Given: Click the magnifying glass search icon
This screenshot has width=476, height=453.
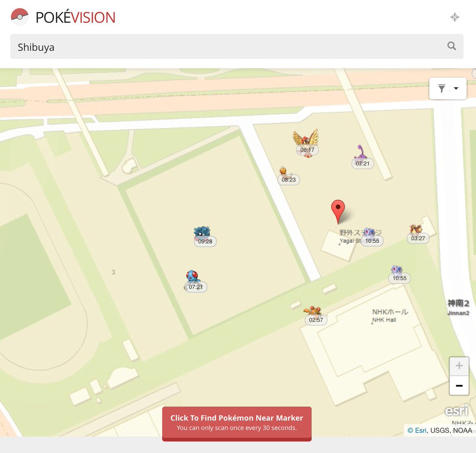Looking at the screenshot, I should pyautogui.click(x=451, y=46).
